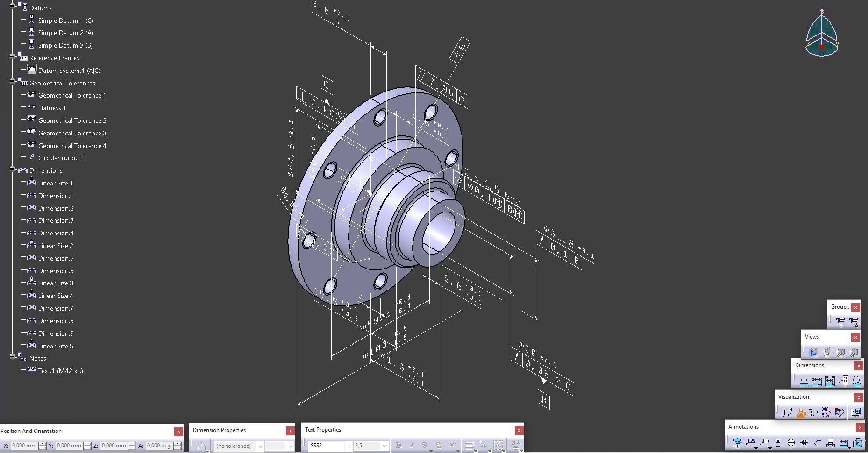The image size is (868, 453).
Task: Select the Geometrical Tolerance frame tool
Action: coord(804,442)
